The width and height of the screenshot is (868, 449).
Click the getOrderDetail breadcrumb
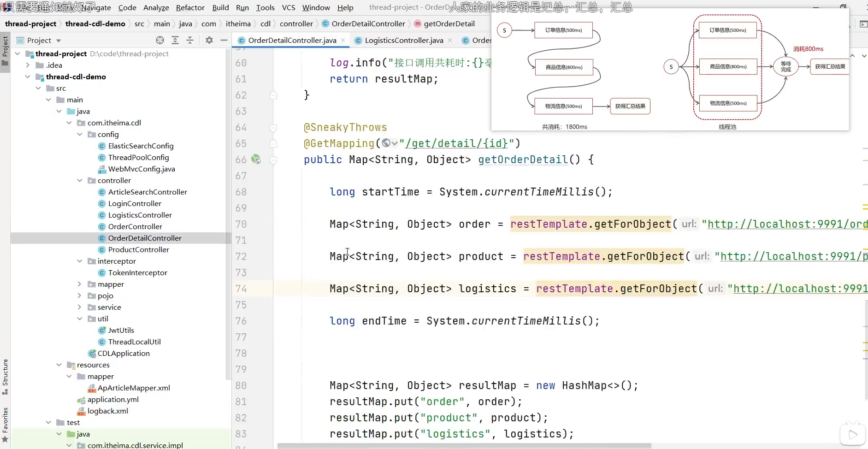tap(449, 24)
